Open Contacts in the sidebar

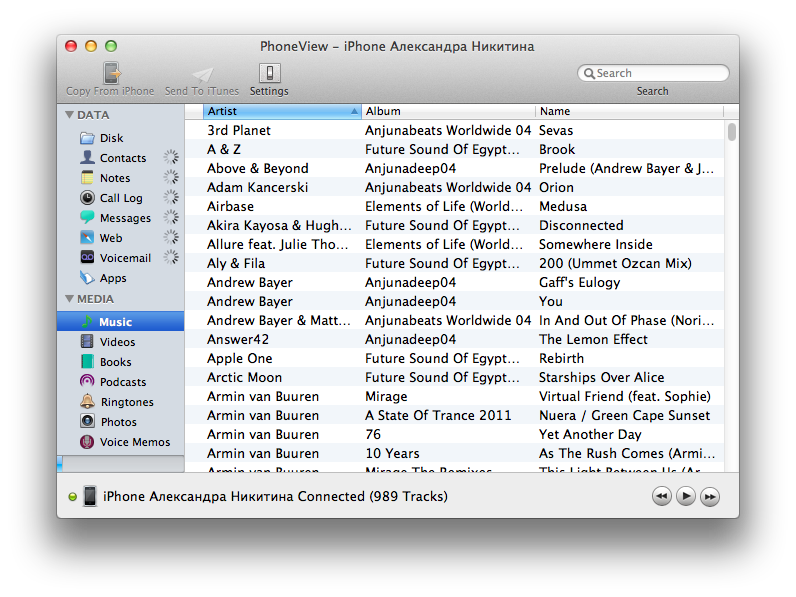[122, 158]
